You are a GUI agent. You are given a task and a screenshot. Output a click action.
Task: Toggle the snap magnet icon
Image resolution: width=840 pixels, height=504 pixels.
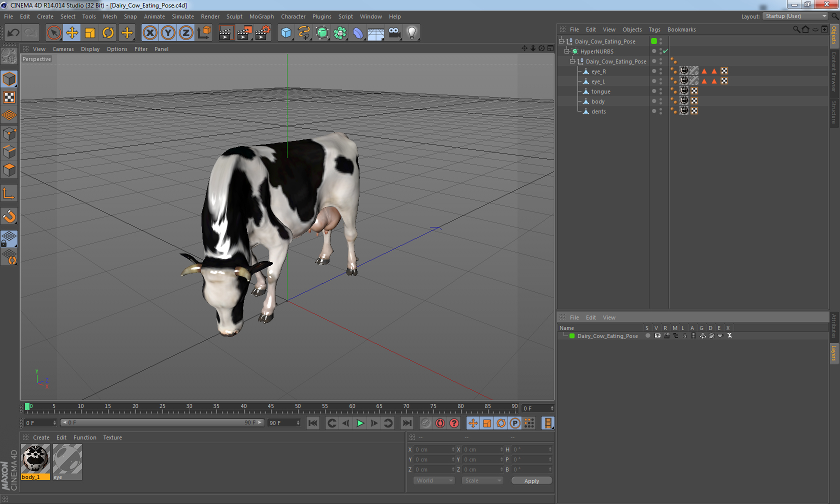point(9,216)
